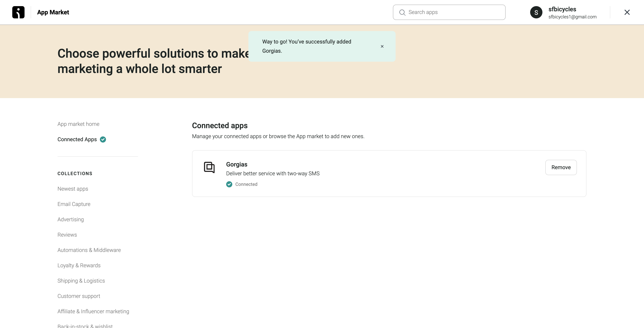This screenshot has height=328, width=644.
Task: View the Reviews collection
Action: pos(67,235)
